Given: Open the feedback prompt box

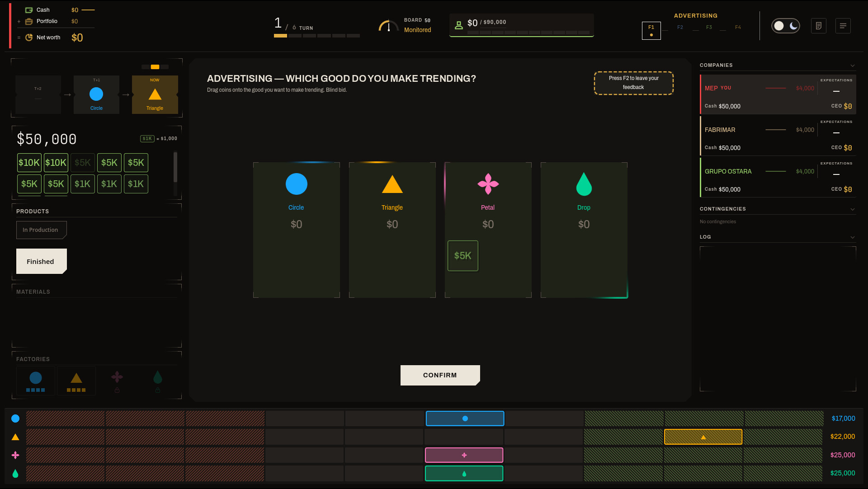Looking at the screenshot, I should point(634,83).
